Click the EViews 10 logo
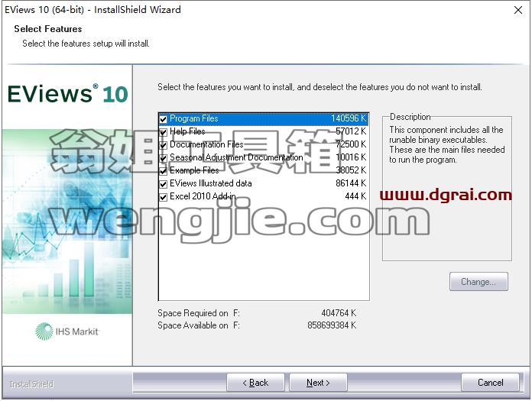 click(67, 93)
